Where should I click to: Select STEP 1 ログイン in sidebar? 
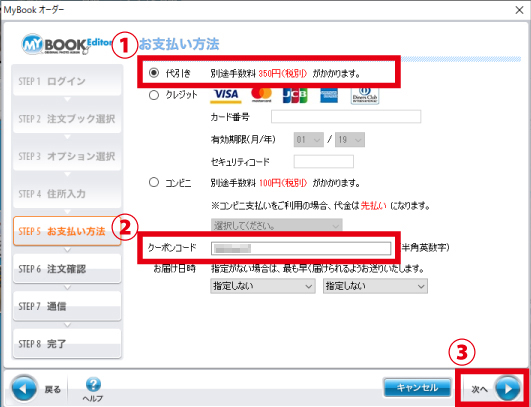tap(67, 81)
